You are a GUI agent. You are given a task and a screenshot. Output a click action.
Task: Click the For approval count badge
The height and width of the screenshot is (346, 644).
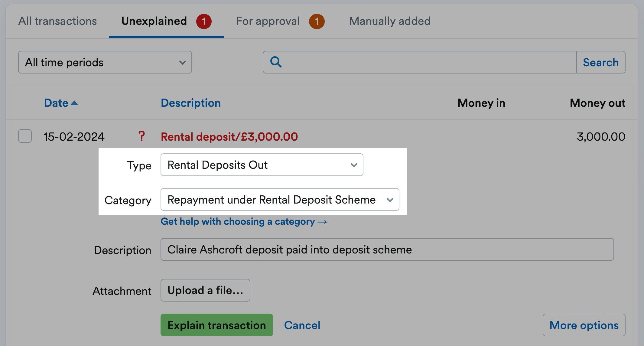[x=317, y=21]
